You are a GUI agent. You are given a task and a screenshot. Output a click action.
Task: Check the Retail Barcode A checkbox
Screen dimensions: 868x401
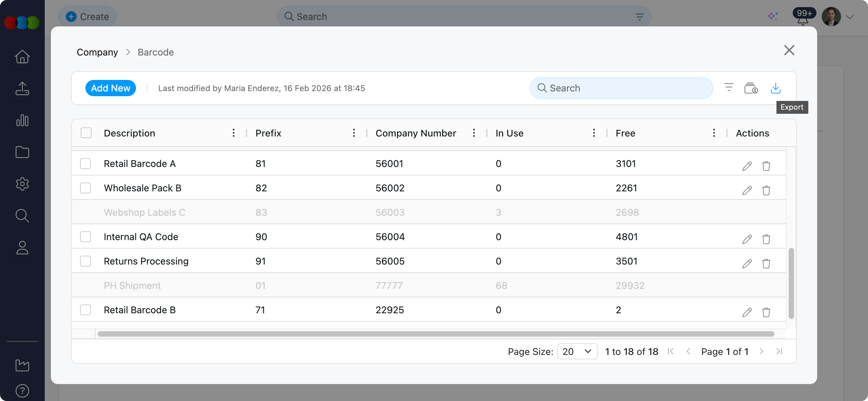click(x=85, y=164)
